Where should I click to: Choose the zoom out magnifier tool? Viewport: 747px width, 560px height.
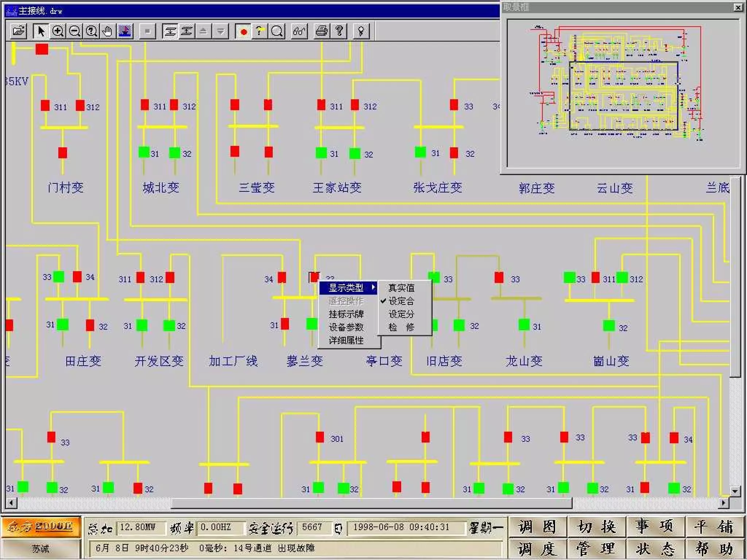point(74,31)
